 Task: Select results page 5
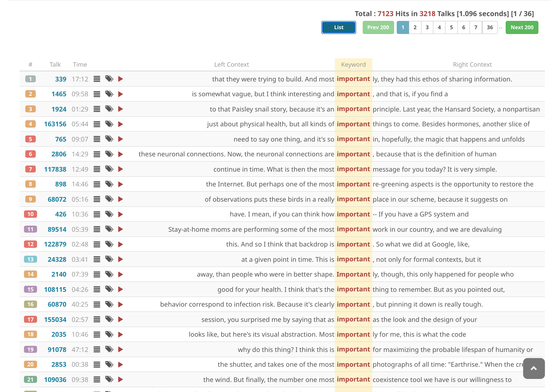451,27
